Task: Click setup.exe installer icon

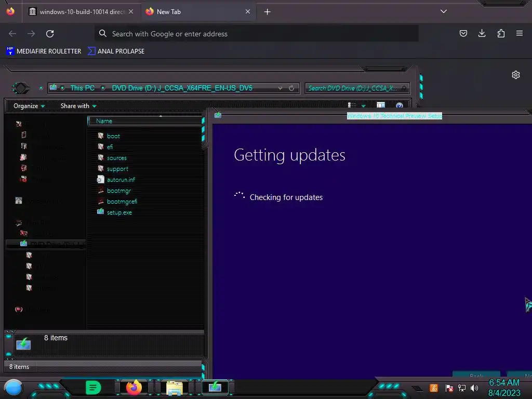Action: point(100,212)
